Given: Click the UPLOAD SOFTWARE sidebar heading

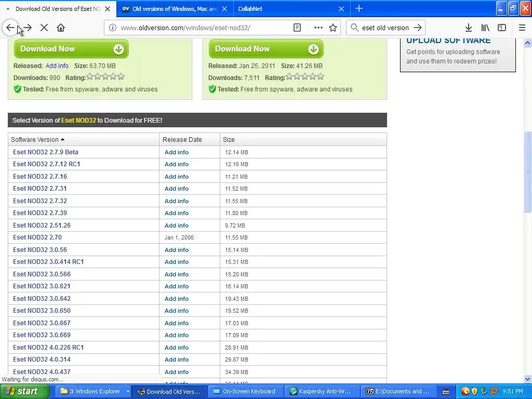Looking at the screenshot, I should click(x=448, y=41).
